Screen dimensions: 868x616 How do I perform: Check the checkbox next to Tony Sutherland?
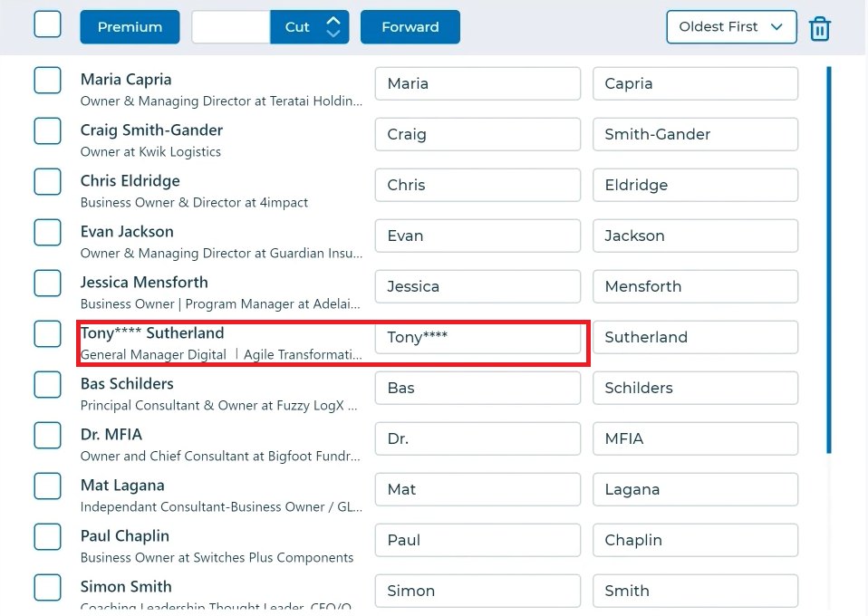point(47,333)
